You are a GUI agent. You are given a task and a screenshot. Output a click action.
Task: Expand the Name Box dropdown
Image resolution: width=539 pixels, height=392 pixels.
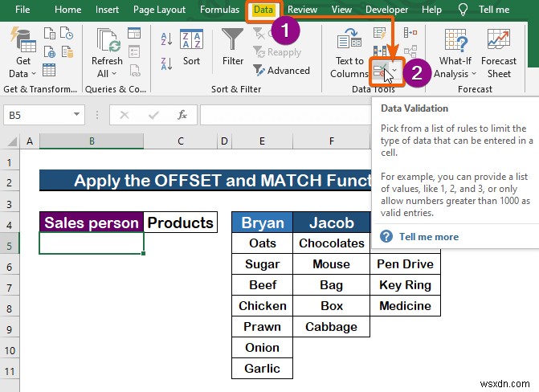[76, 115]
